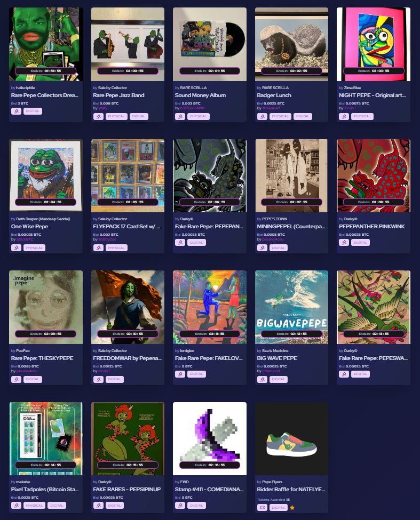Screen dimensions: 420x520
Task: Click the gavel icon under One Wise Pepe
Action: coord(16,247)
